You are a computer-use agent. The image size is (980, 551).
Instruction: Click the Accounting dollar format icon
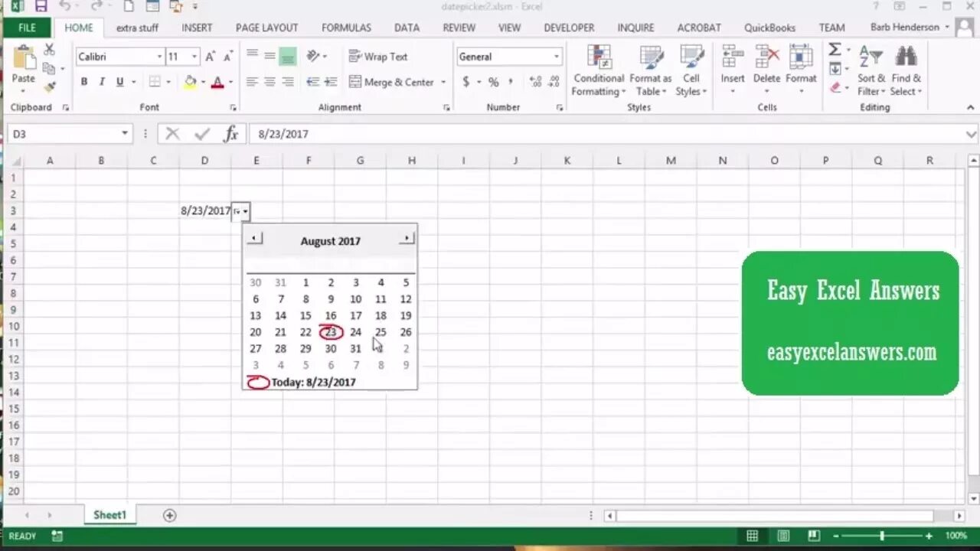(465, 82)
